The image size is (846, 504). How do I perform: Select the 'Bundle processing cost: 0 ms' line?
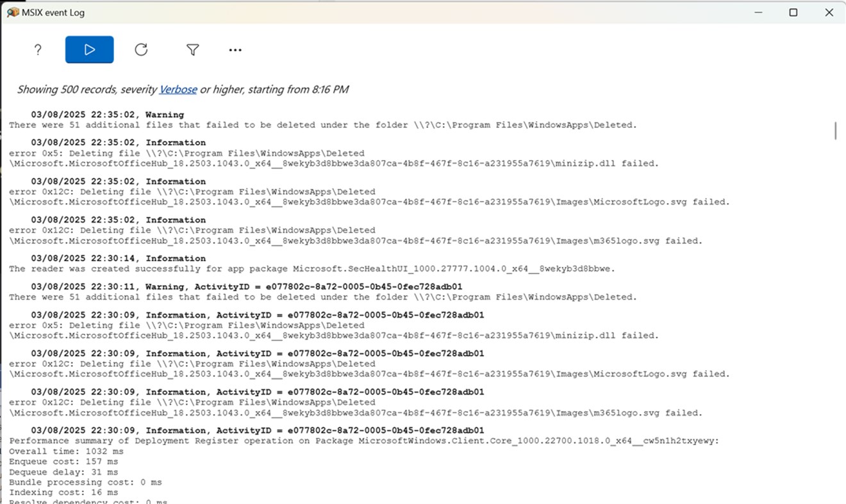point(85,482)
